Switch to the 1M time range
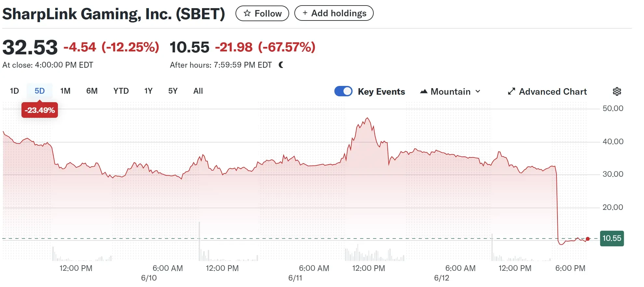Viewport: 644px width, 287px height. (x=65, y=91)
